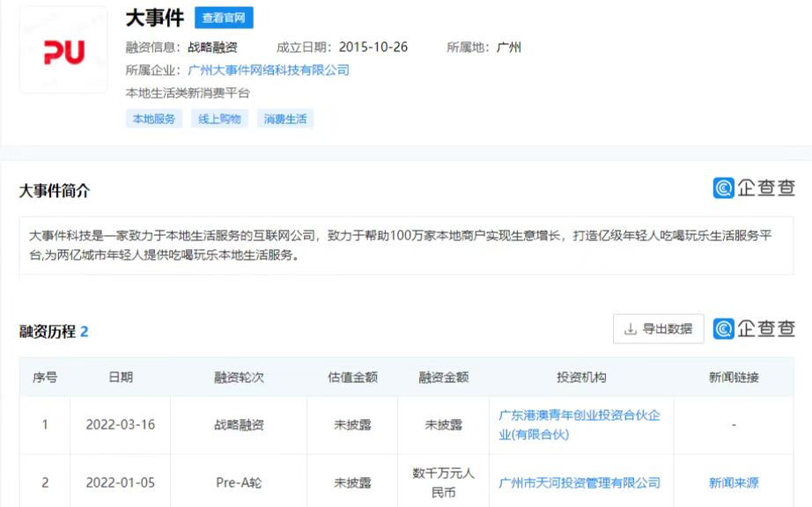Select the 本地服务 tag
The width and height of the screenshot is (812, 507).
[154, 119]
